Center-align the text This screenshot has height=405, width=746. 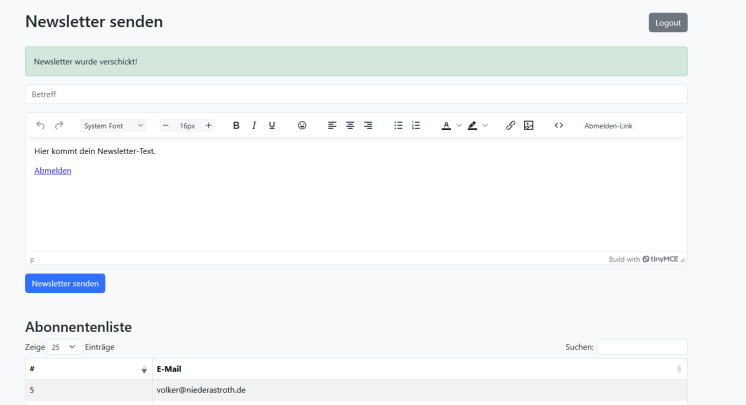[x=350, y=126]
